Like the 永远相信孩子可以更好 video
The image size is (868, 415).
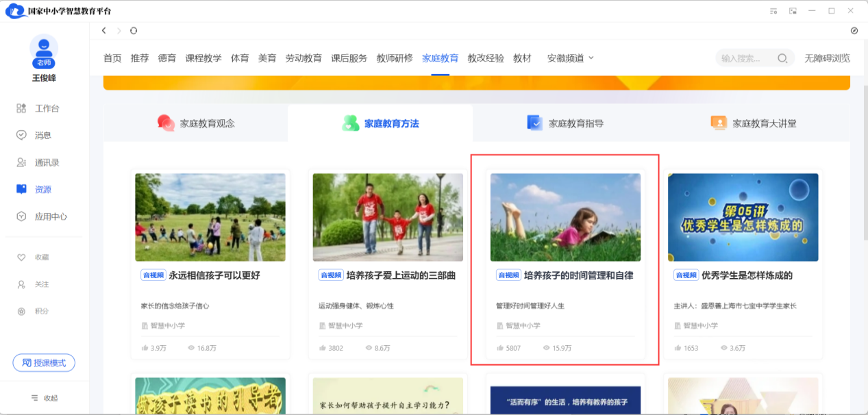(145, 348)
